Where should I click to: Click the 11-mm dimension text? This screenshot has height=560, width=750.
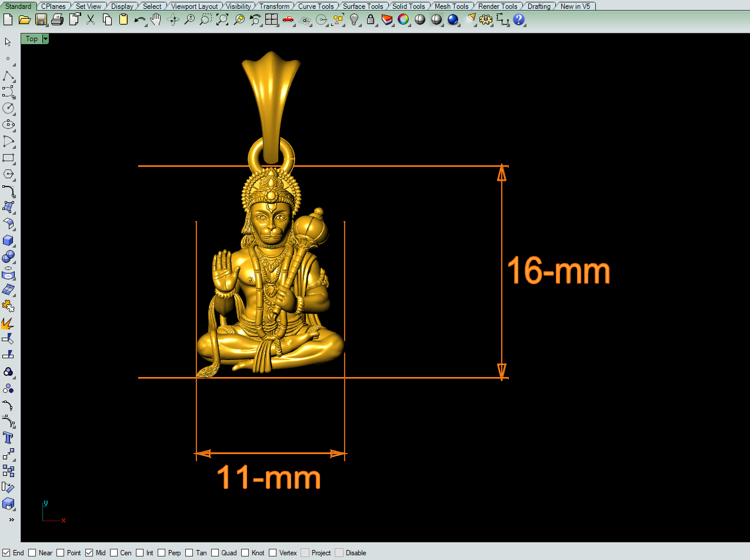(269, 477)
